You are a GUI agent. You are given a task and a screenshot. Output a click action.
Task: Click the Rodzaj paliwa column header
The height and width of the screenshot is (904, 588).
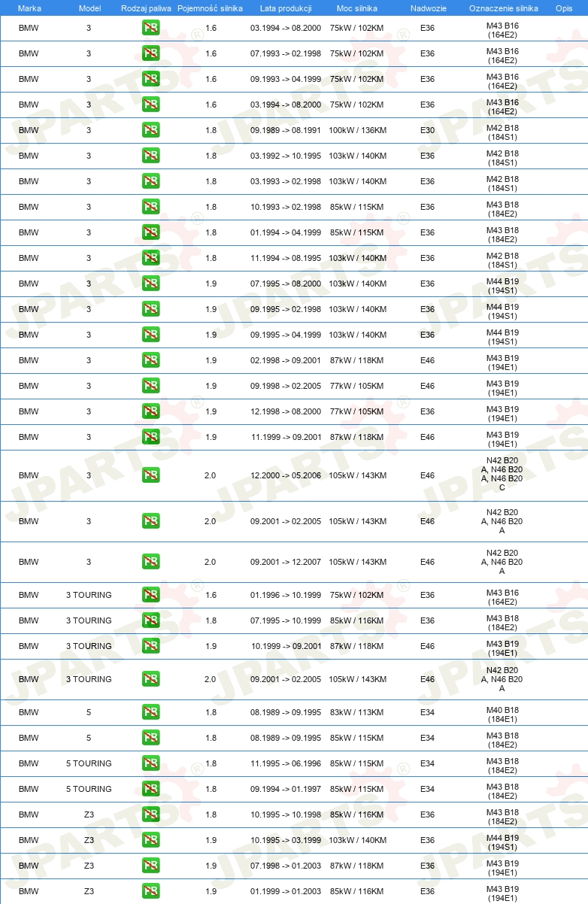146,8
